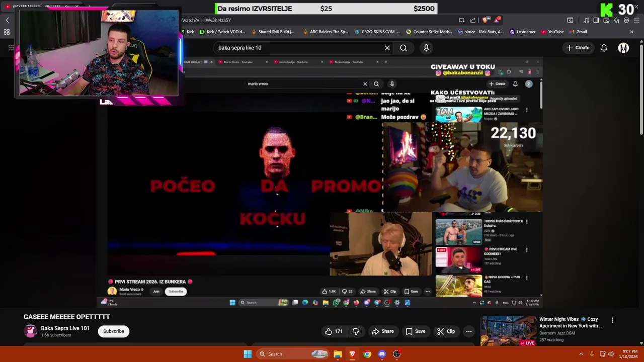
Task: Expand the system tray hidden icons chevron
Action: pyautogui.click(x=581, y=354)
